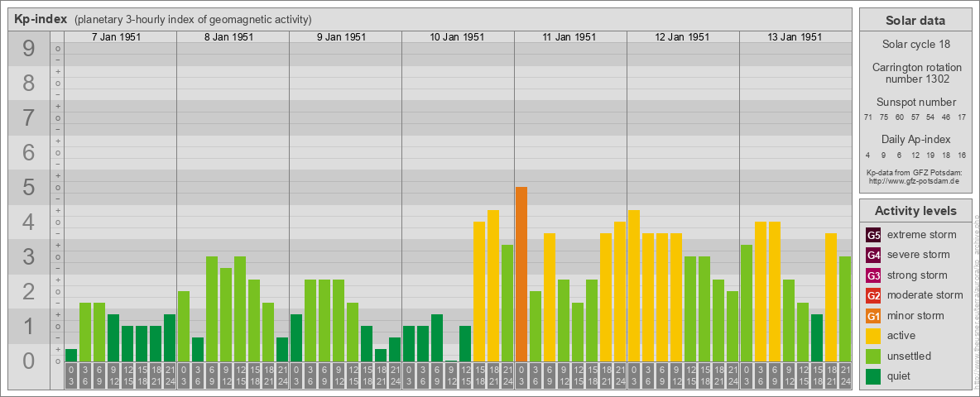Select the 6-9 green bar on 8 Jan 1951
This screenshot has height=397, width=980.
pos(212,309)
